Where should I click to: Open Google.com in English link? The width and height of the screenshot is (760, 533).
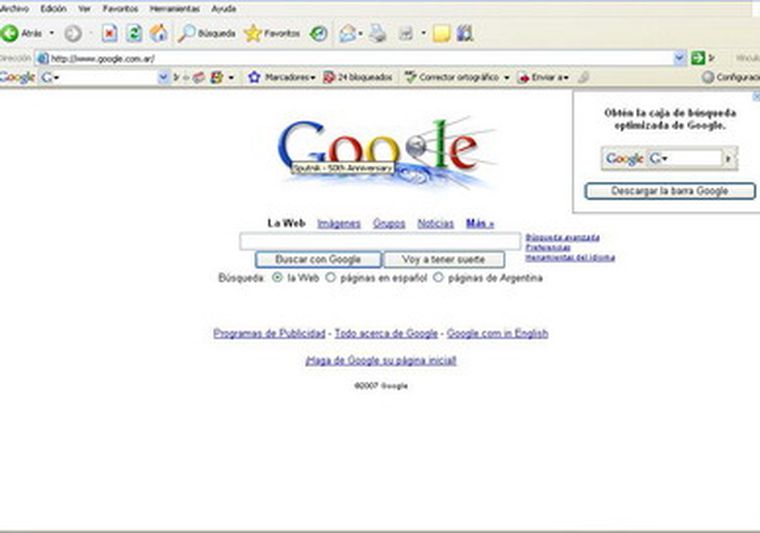pyautogui.click(x=497, y=333)
